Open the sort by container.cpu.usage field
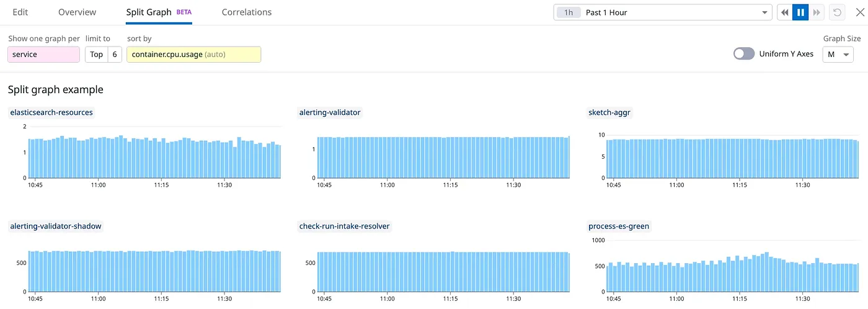868x309 pixels. 193,55
